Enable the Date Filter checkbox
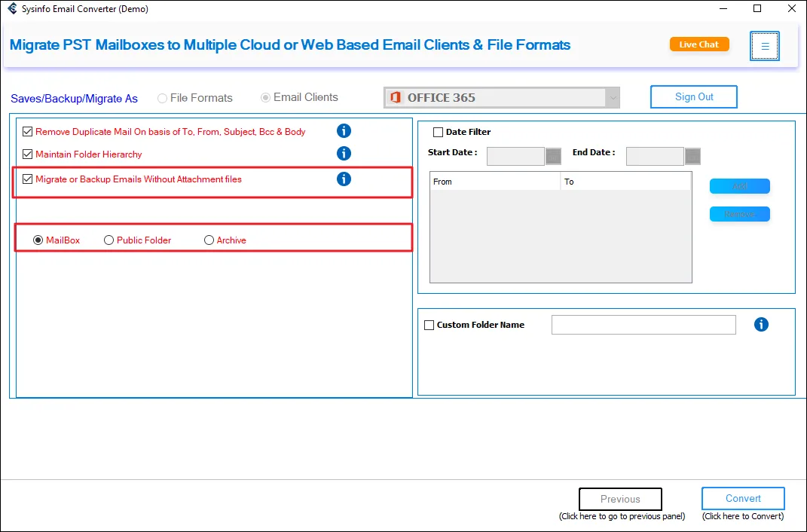This screenshot has width=807, height=532. point(439,133)
